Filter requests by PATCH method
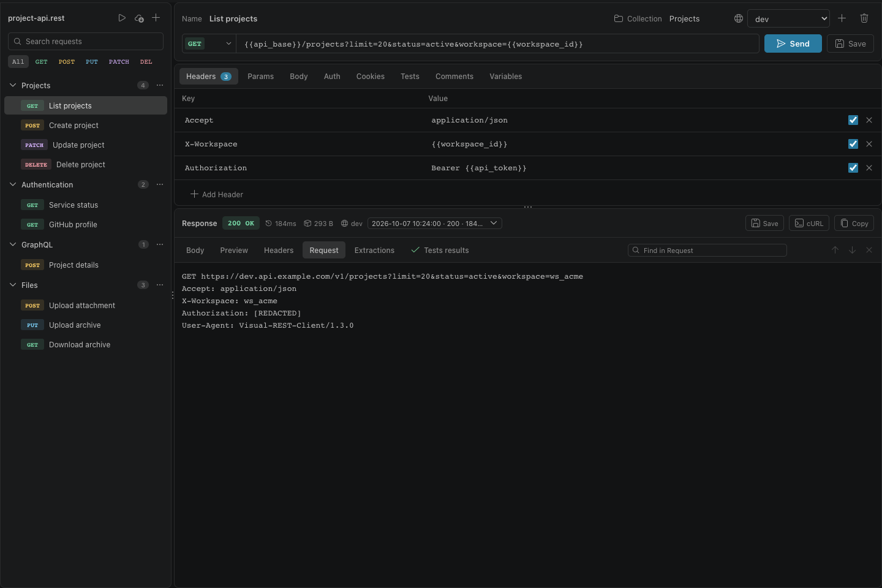Viewport: 882px width, 588px height. point(119,61)
